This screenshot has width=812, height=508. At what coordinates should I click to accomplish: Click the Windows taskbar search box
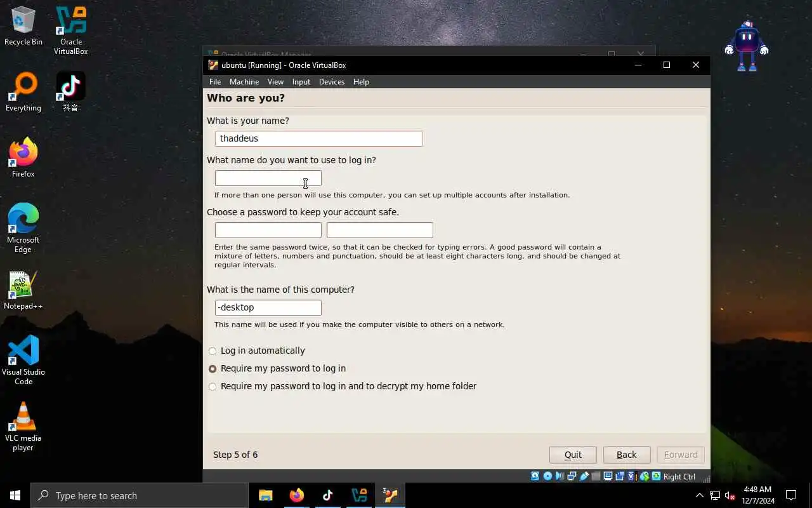click(x=140, y=495)
